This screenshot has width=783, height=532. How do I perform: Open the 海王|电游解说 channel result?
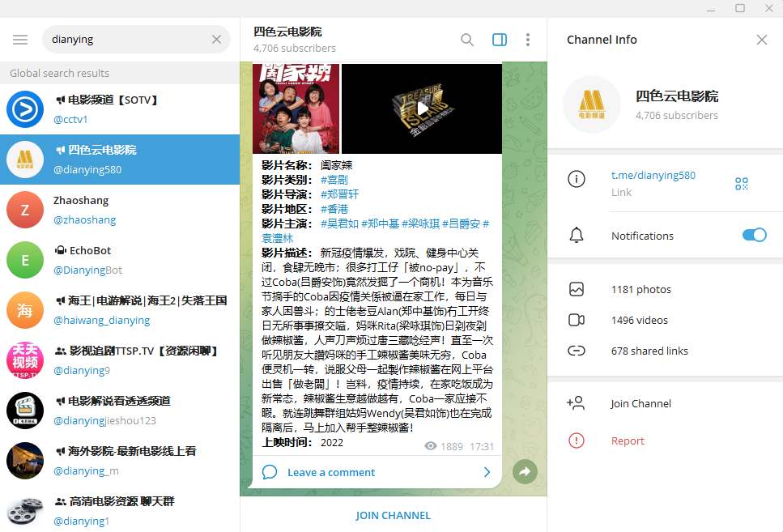(x=120, y=310)
